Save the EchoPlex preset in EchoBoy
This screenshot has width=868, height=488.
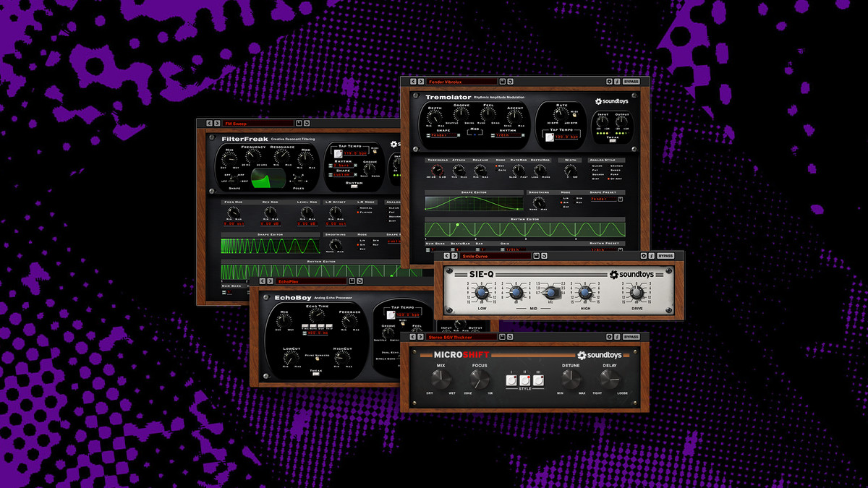[352, 281]
